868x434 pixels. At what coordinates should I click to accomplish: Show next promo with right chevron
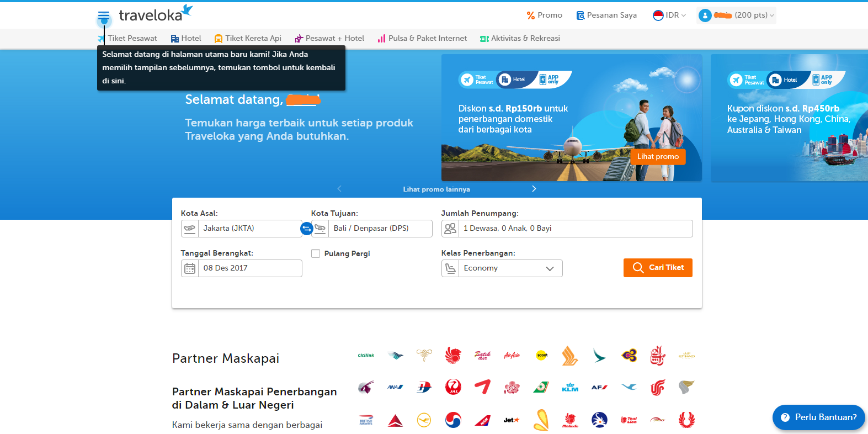[x=534, y=189]
